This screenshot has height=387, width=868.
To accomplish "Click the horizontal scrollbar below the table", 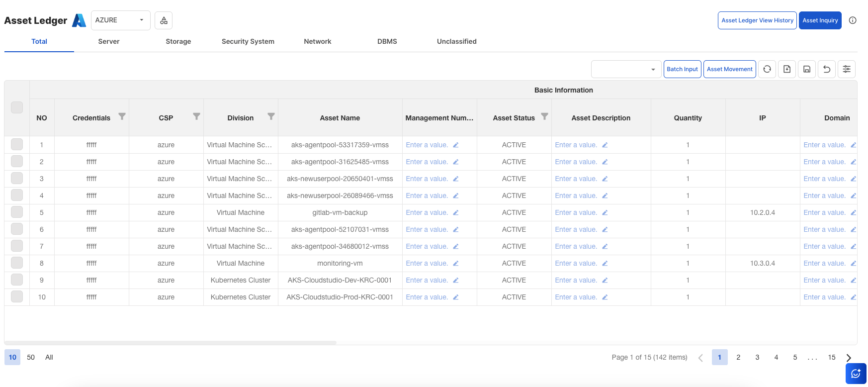I will (171, 343).
